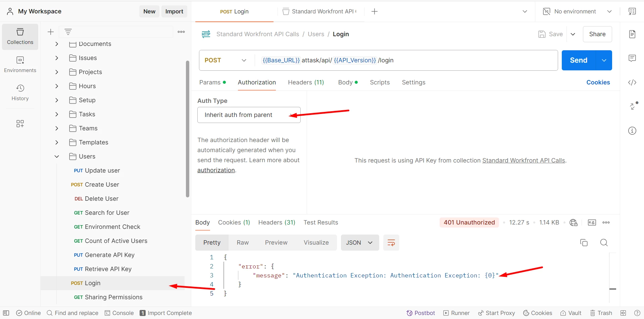Switch to the Scripts tab
This screenshot has width=644, height=319.
380,82
